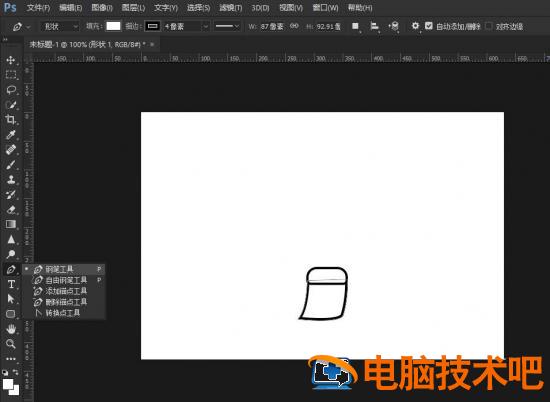
Task: Choose 钢笔工具 from the flyout
Action: point(64,269)
